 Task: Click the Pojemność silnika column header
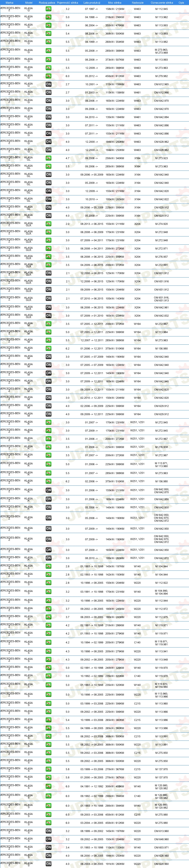point(67,3)
